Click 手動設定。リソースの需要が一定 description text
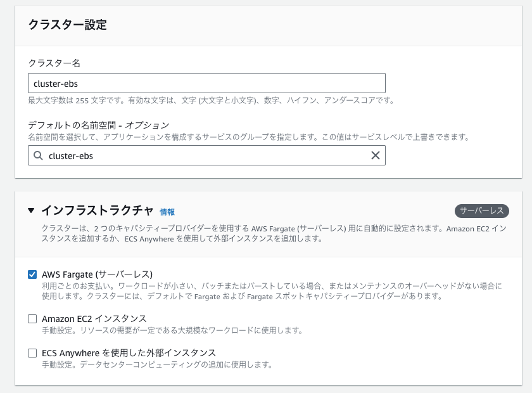The height and width of the screenshot is (393, 532). click(172, 330)
